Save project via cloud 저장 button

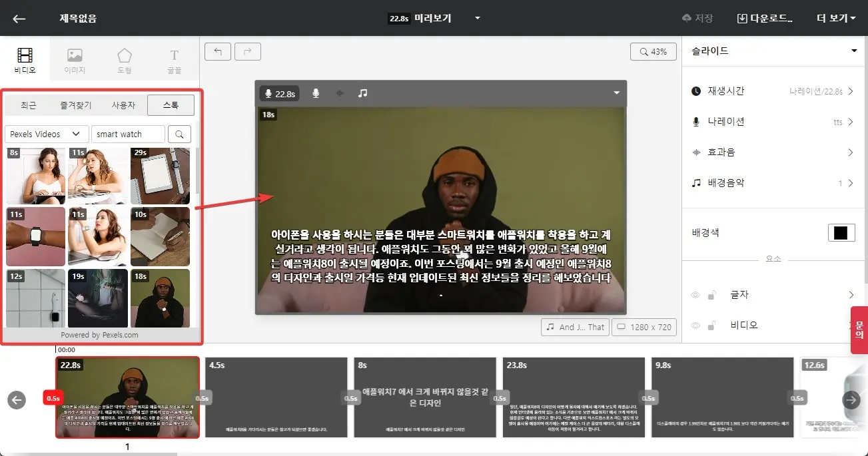click(x=697, y=18)
